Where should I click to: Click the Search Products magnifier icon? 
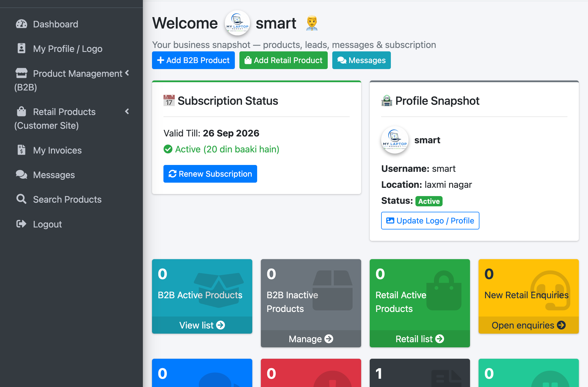[x=21, y=199]
